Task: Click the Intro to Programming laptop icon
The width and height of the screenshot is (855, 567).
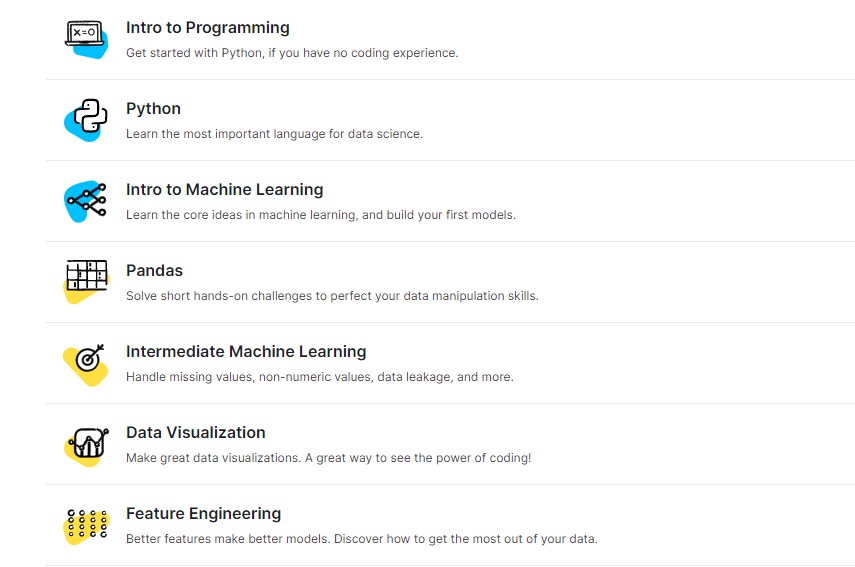Action: coord(86,39)
